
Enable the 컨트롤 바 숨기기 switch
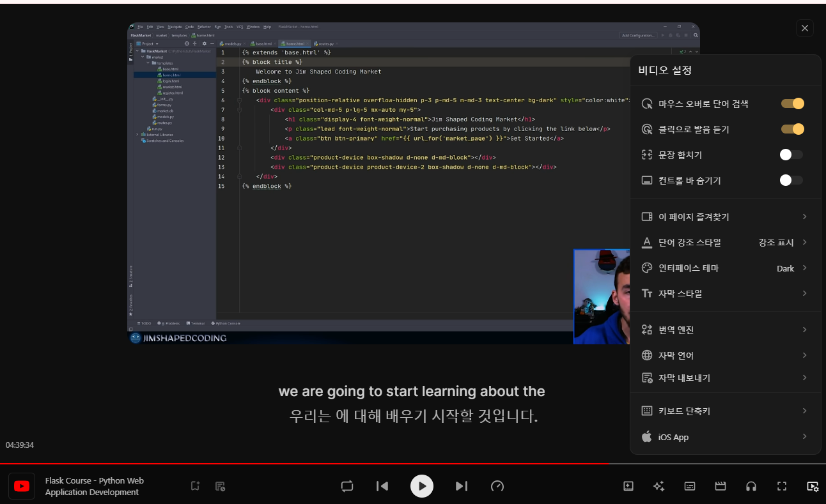coord(791,180)
